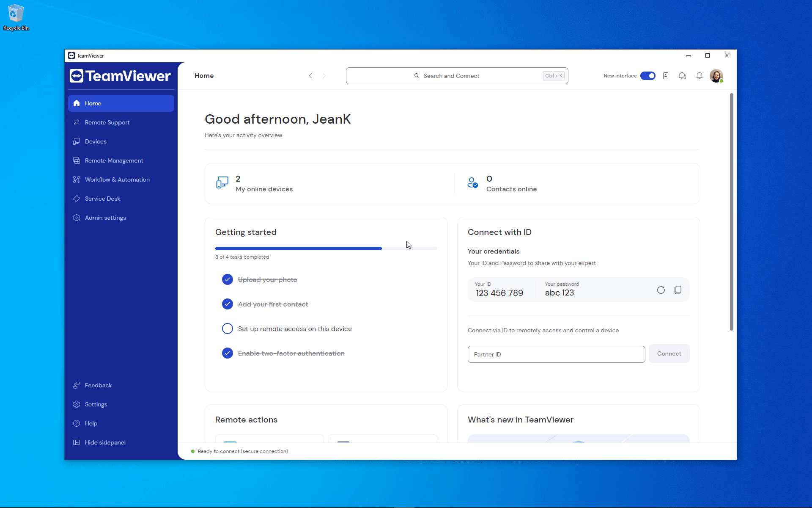Screen dimensions: 812x508
Task: Open the contacts book icon in header
Action: pyautogui.click(x=666, y=76)
